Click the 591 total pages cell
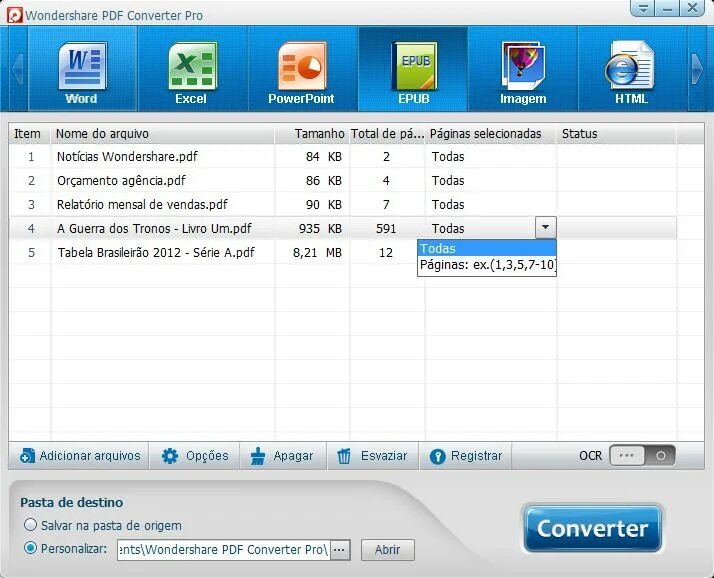 point(386,228)
